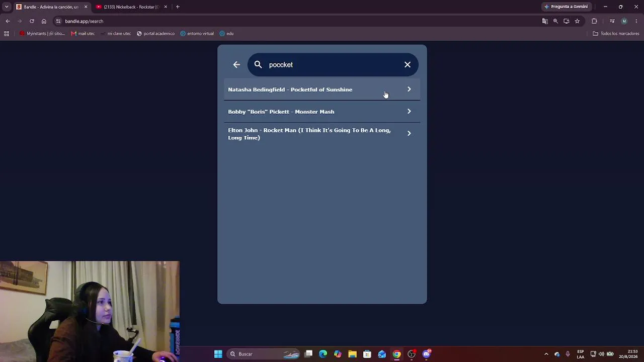
Task: Show hidden system tray icons
Action: (546, 354)
